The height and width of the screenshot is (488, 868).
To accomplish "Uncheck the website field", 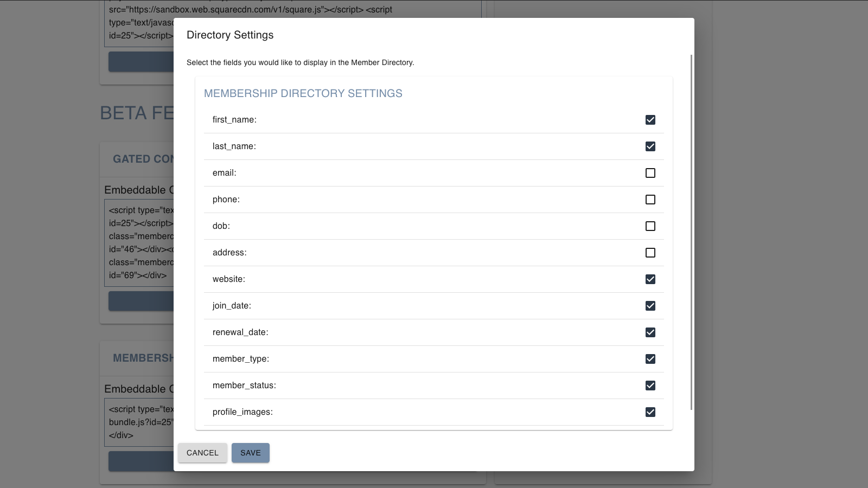I will 650,279.
